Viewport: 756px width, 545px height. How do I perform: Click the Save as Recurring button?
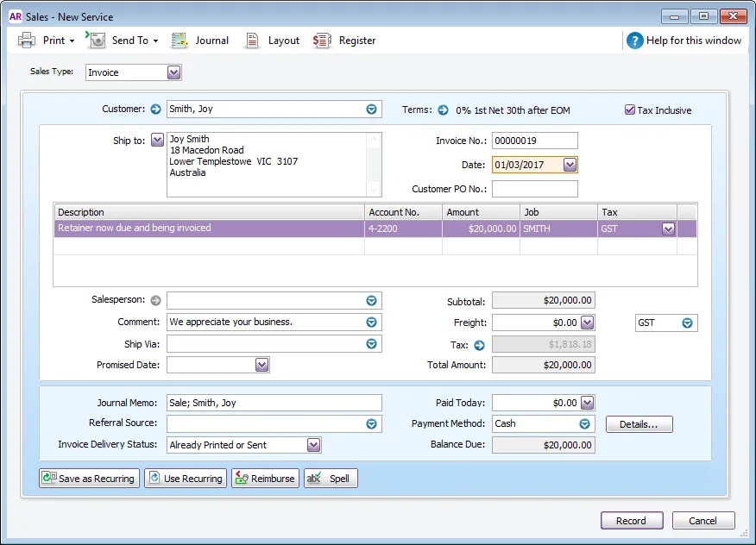coord(89,479)
